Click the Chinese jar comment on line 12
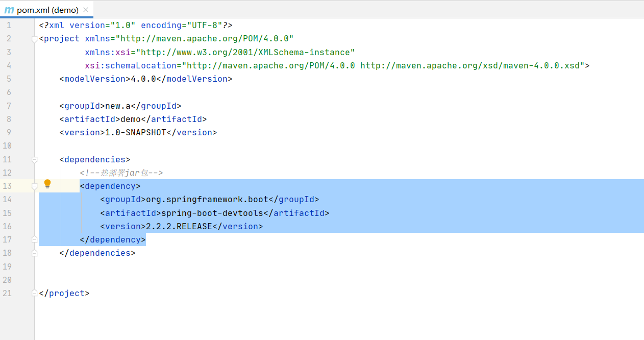The height and width of the screenshot is (340, 644). 121,173
